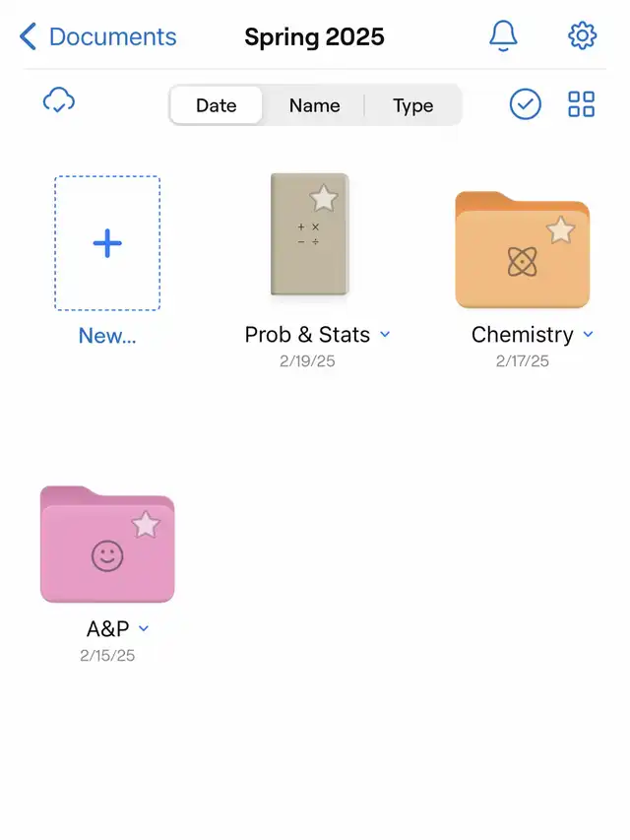Sort documents by Name

click(x=314, y=105)
